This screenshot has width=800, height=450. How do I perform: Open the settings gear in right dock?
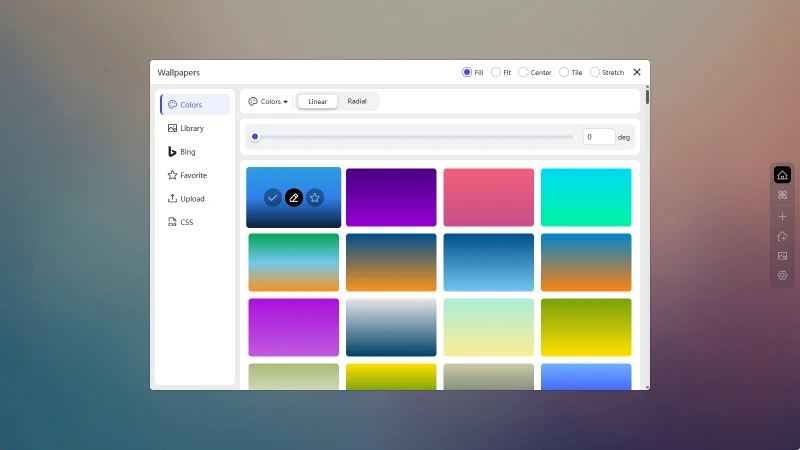point(782,276)
